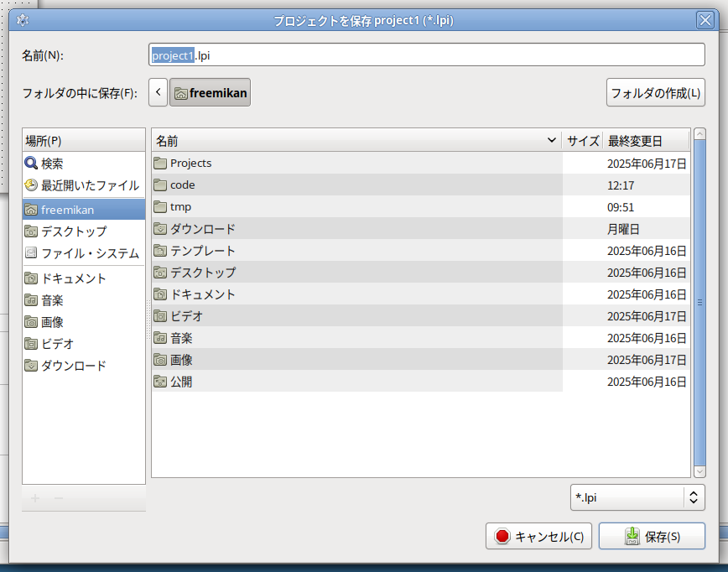728x572 pixels.
Task: Click the vertical scrollbar of file list
Action: 700,302
